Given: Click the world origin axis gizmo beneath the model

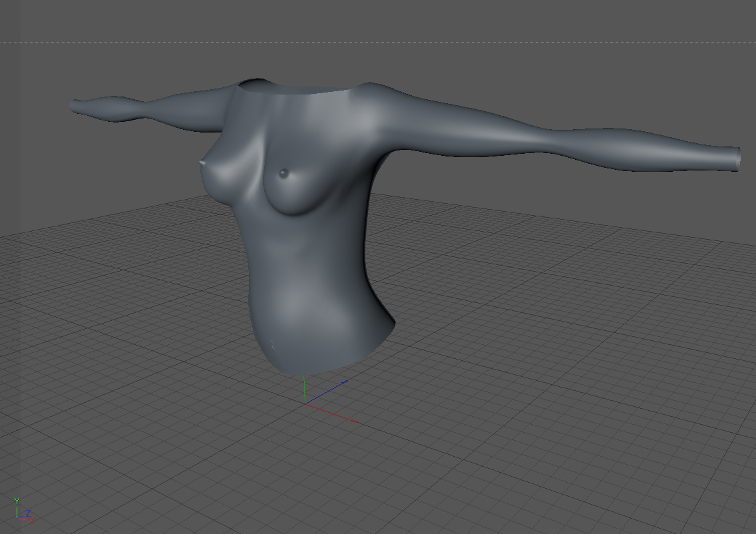Looking at the screenshot, I should (x=331, y=400).
